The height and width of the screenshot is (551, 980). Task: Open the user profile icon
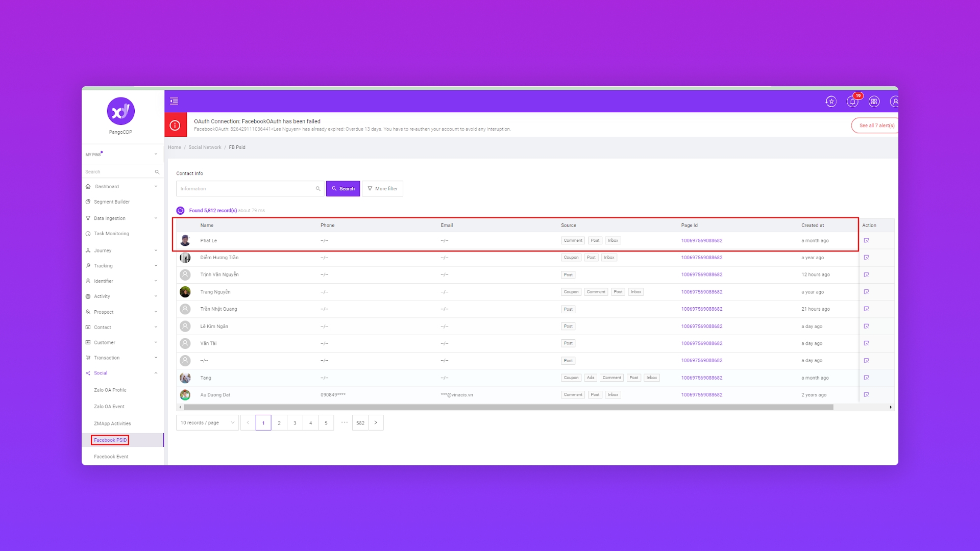894,102
